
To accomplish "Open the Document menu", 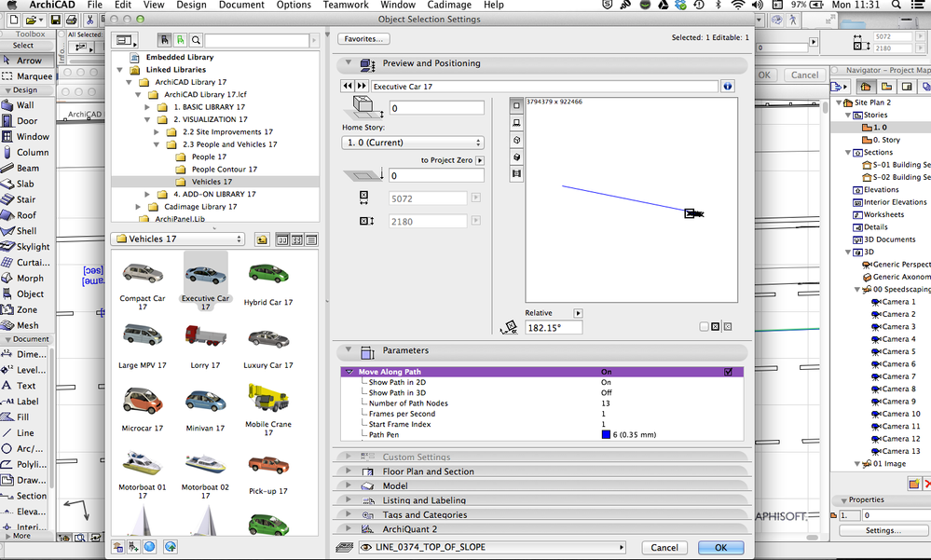I will 241,6.
